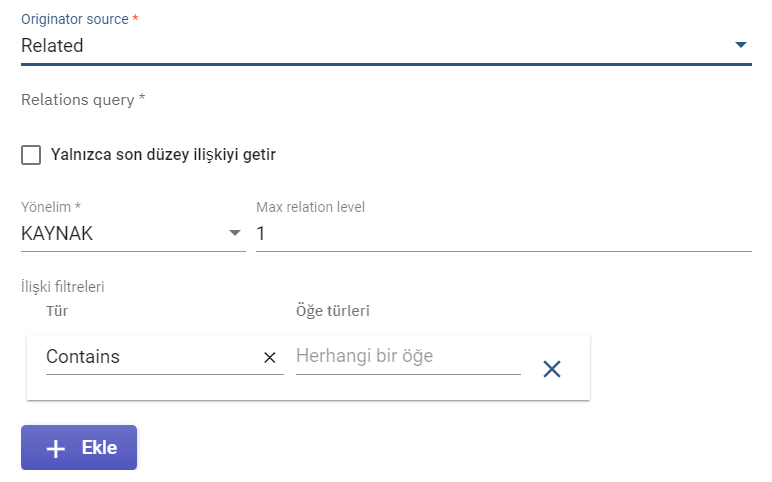This screenshot has height=482, width=772.
Task: Click the Yönelim field label
Action: click(46, 207)
